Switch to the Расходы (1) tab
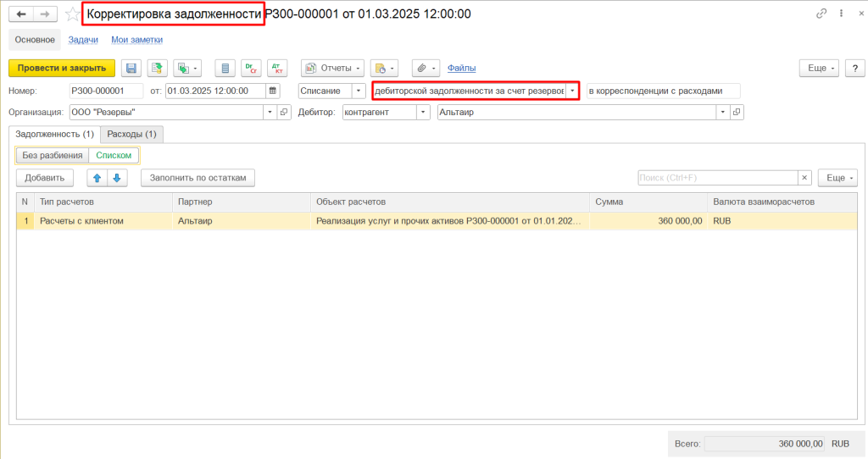 [x=131, y=134]
